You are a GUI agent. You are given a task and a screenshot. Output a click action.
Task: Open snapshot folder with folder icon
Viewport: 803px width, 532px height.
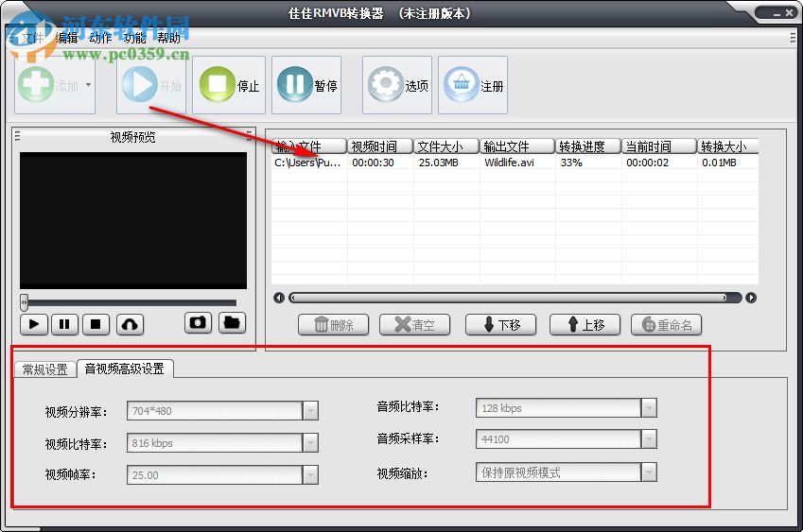pos(232,323)
